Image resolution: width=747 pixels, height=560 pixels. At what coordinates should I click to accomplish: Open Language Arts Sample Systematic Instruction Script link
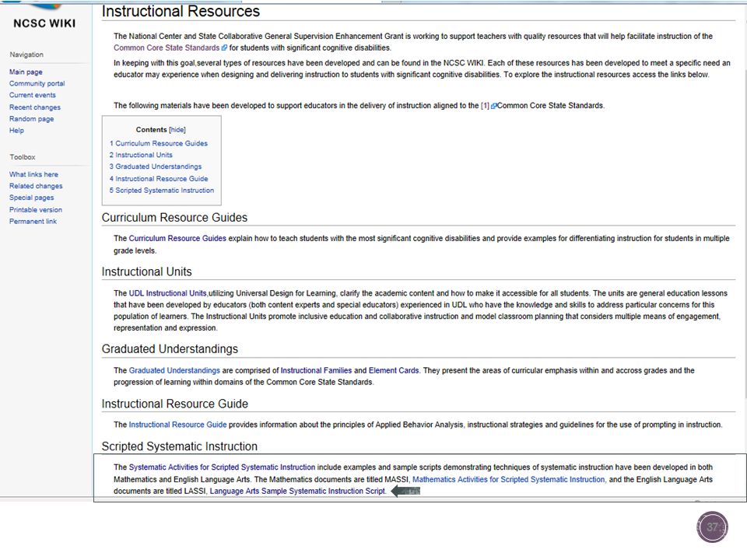(297, 491)
